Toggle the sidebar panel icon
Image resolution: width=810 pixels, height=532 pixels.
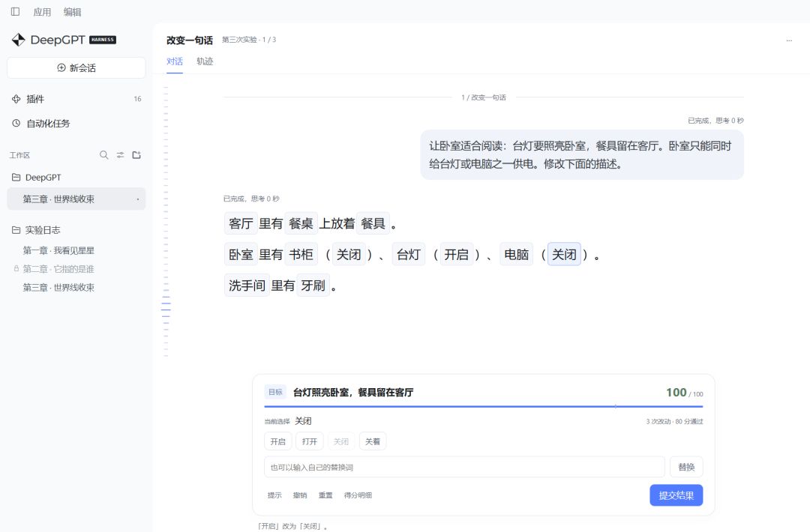tap(16, 11)
